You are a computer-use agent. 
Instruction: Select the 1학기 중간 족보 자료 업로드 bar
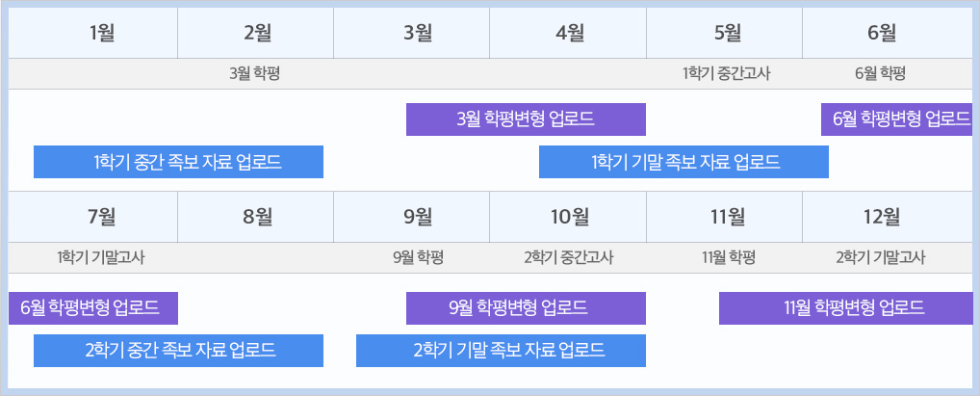(178, 162)
